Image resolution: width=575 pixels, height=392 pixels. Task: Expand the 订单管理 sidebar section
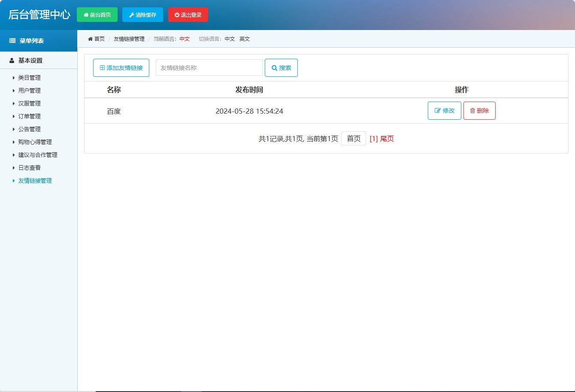[29, 116]
